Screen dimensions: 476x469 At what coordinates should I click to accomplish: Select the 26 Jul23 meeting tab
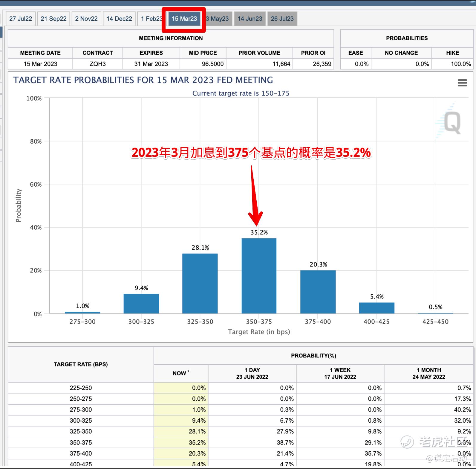point(282,19)
